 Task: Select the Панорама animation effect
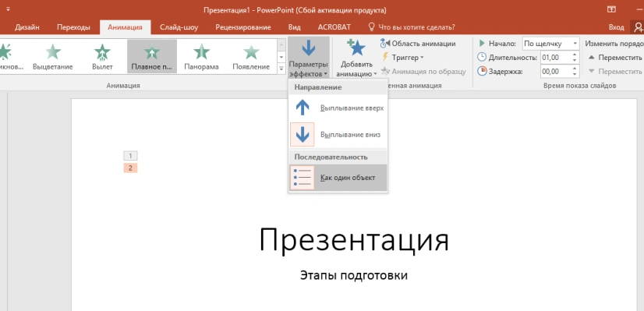(x=201, y=57)
